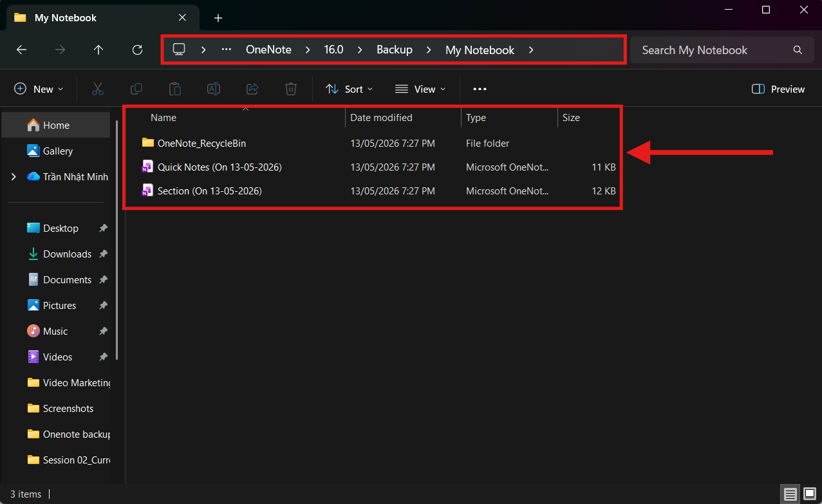The height and width of the screenshot is (504, 822).
Task: Click the 12 KB size cell
Action: pyautogui.click(x=604, y=191)
